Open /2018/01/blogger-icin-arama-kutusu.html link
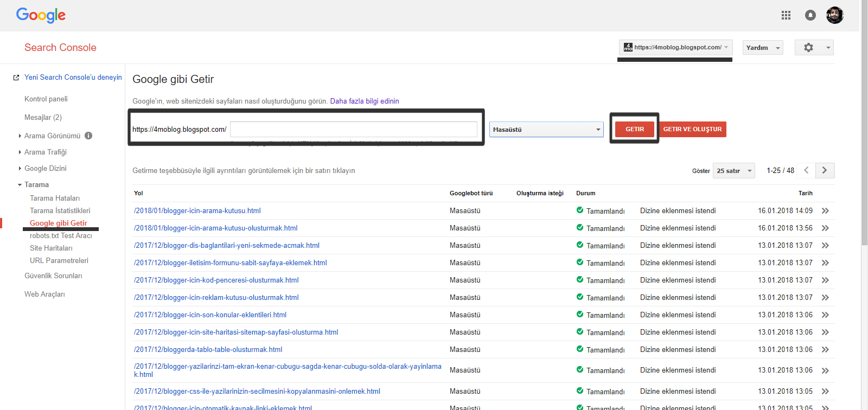Screen dimensions: 868x410 click(197, 210)
